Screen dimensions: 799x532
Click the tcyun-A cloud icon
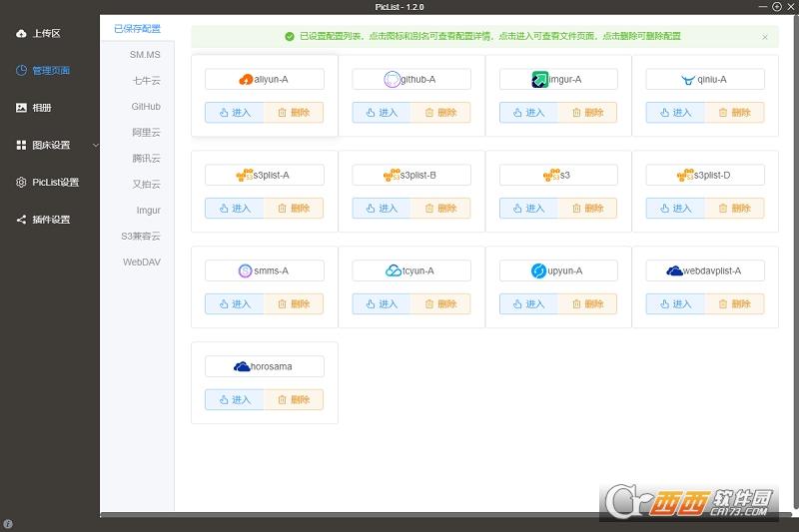pyautogui.click(x=394, y=270)
